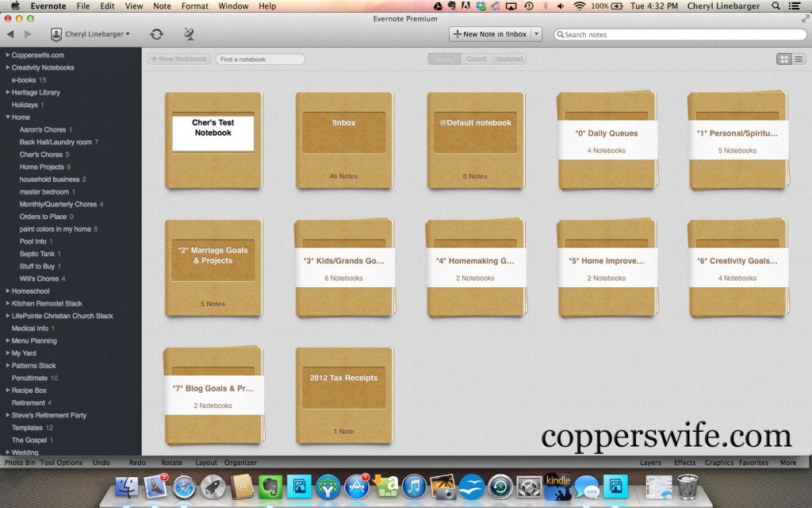Click Layers in the bottom bar
Screen dimensions: 812x508
tap(650, 463)
